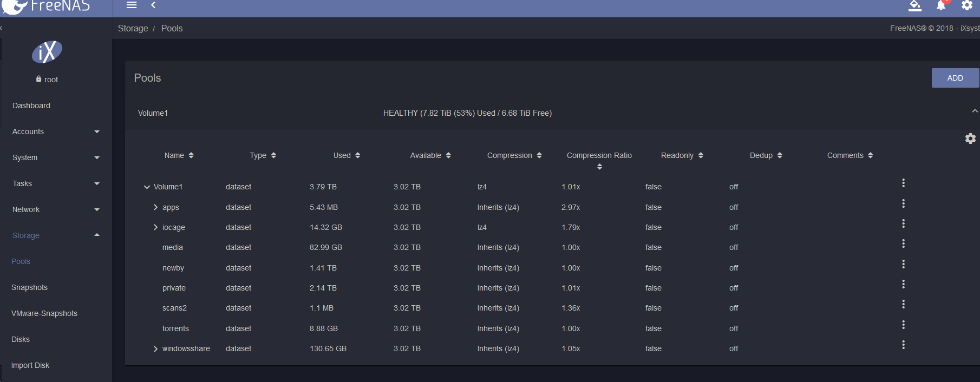Click the '14.32 GB' used value
This screenshot has width=980, height=382.
tap(325, 227)
